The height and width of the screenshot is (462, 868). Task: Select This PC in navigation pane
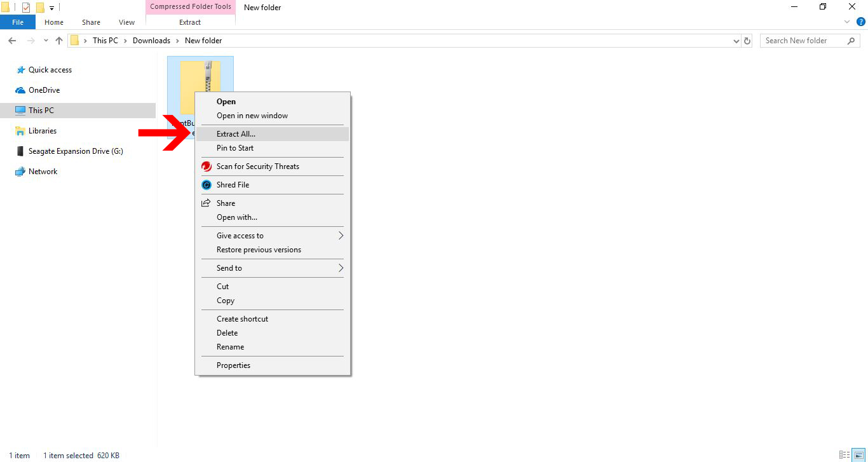coord(41,111)
